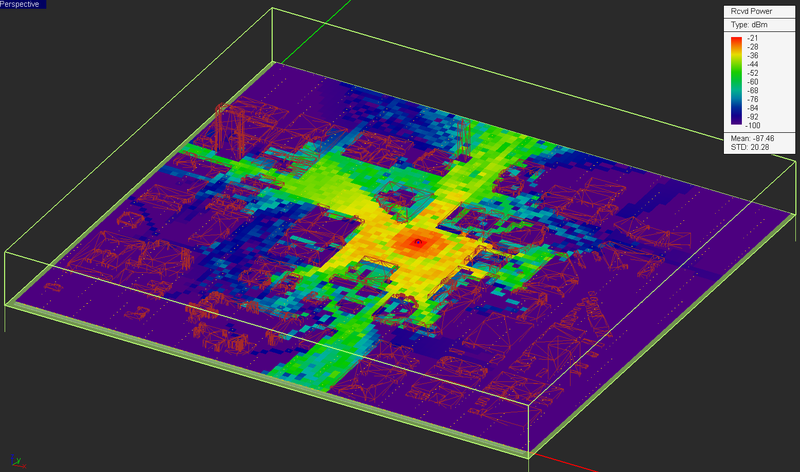The width and height of the screenshot is (800, 472).
Task: Click the -21 legend value
Action: pyautogui.click(x=753, y=38)
